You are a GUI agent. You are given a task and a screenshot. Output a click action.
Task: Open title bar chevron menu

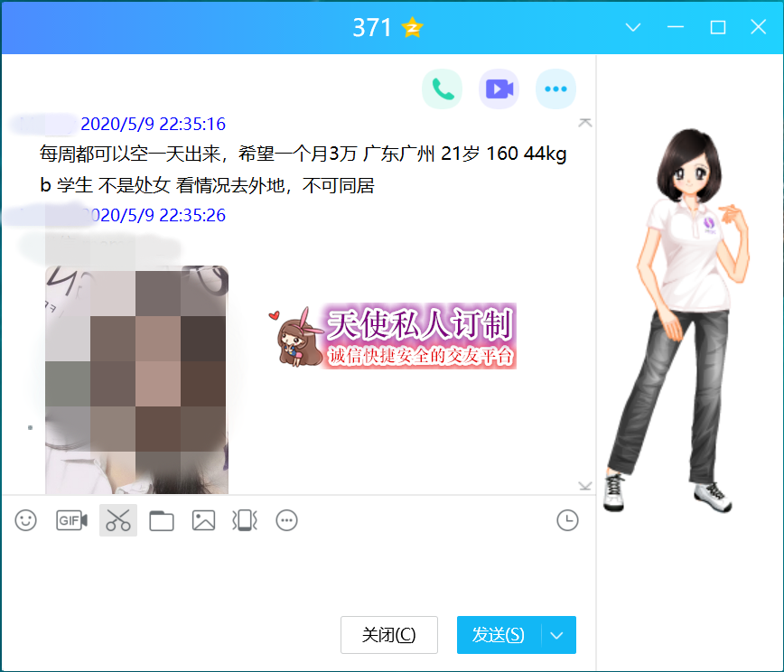[632, 27]
